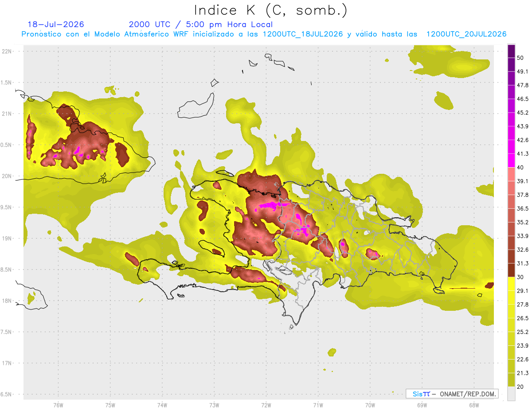Click the '76W' longitude label
Image resolution: width=532 pixels, height=411 pixels.
tap(58, 405)
